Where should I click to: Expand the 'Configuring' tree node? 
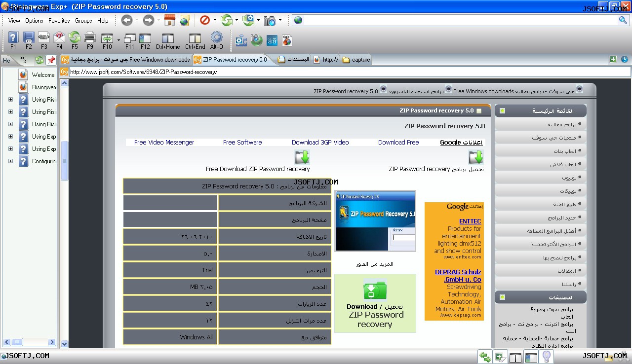point(11,161)
